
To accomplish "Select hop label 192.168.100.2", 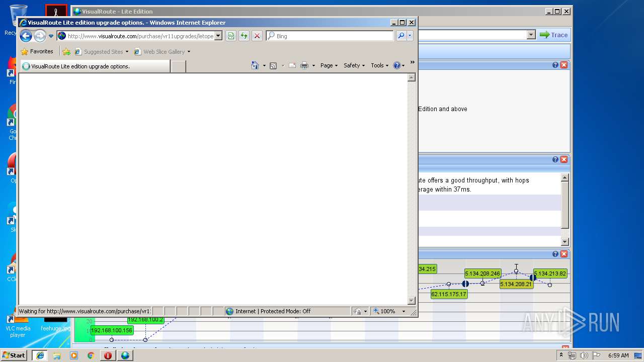I will point(145,320).
